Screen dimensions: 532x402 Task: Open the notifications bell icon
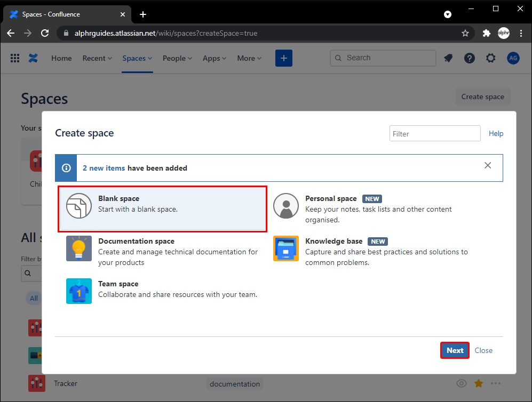tap(448, 58)
